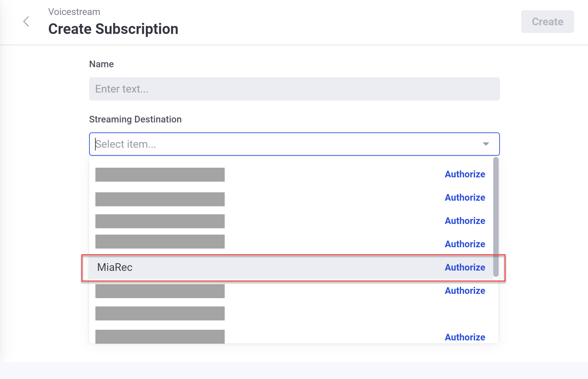This screenshot has width=588, height=379.
Task: Authorize the destination just below MiaRec
Action: (x=465, y=290)
